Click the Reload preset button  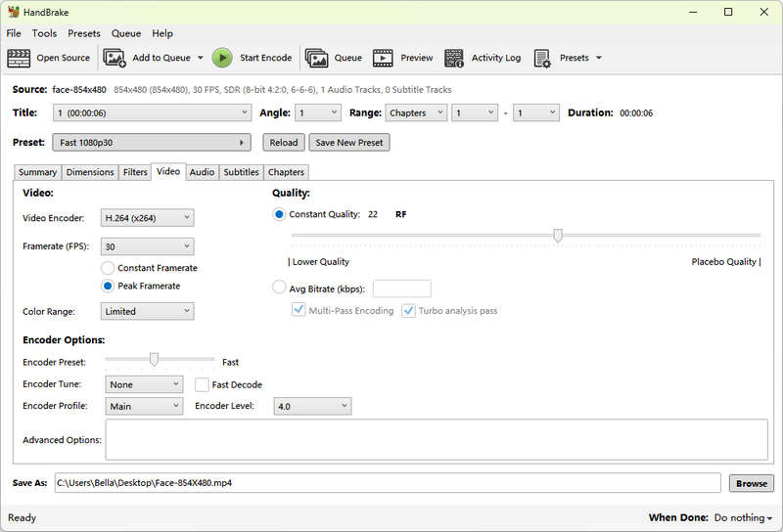click(x=284, y=143)
